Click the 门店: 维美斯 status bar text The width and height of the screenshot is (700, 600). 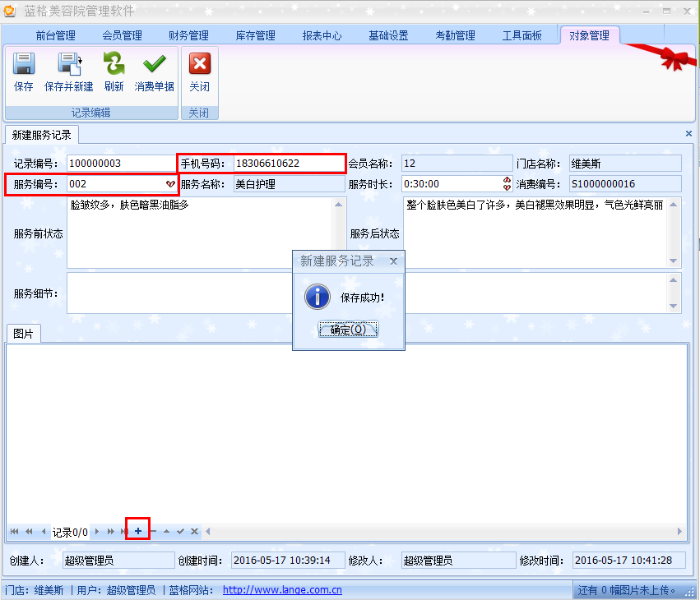coord(35,590)
